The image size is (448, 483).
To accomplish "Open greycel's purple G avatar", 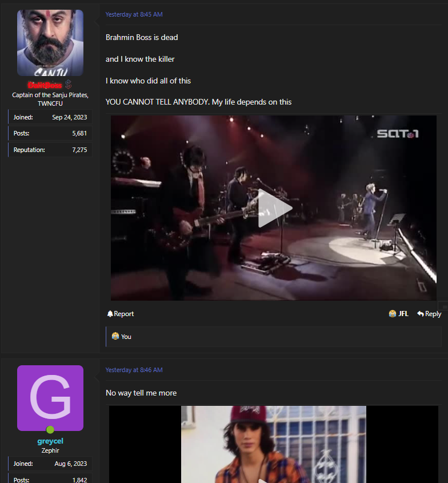I will click(x=50, y=398).
